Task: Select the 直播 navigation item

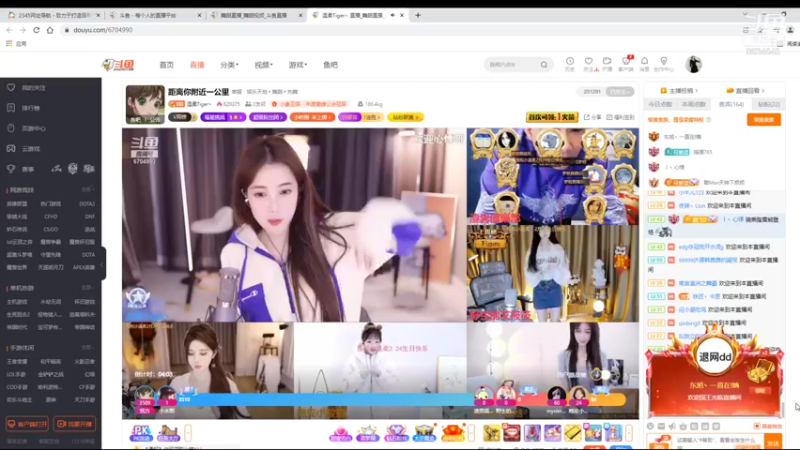Action: 197,65
